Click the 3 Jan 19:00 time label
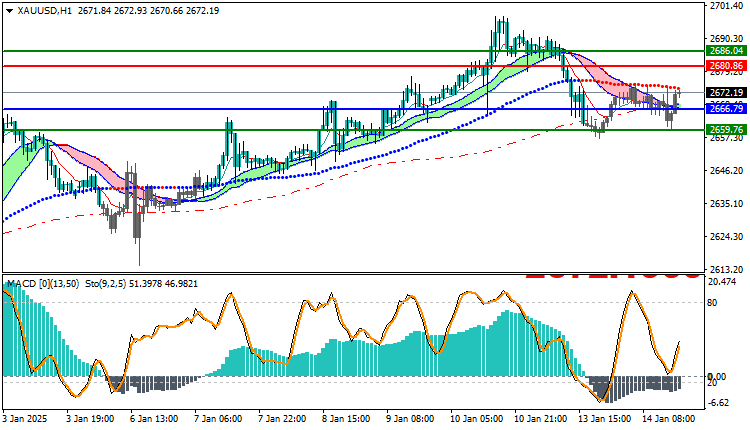The height and width of the screenshot is (430, 750). [88, 419]
